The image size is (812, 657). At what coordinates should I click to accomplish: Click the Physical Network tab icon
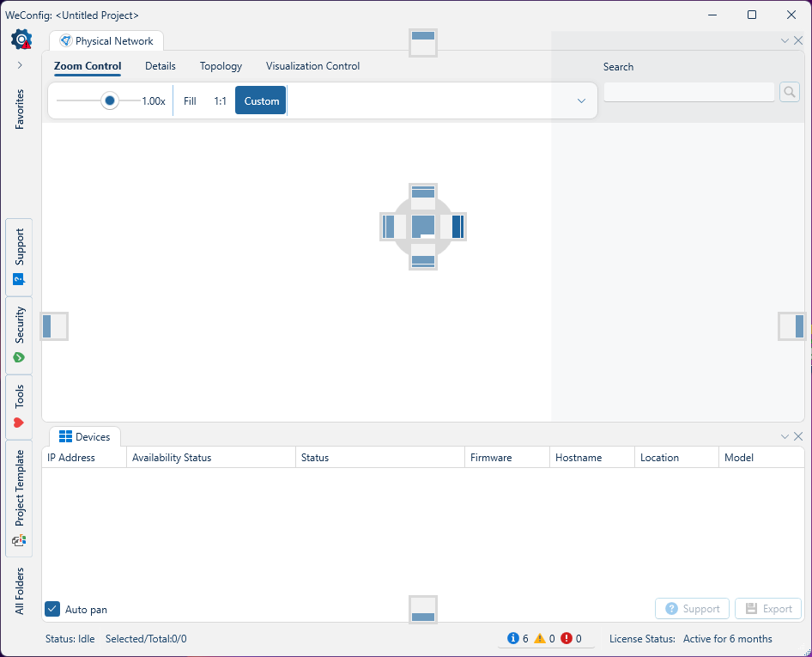(x=66, y=40)
